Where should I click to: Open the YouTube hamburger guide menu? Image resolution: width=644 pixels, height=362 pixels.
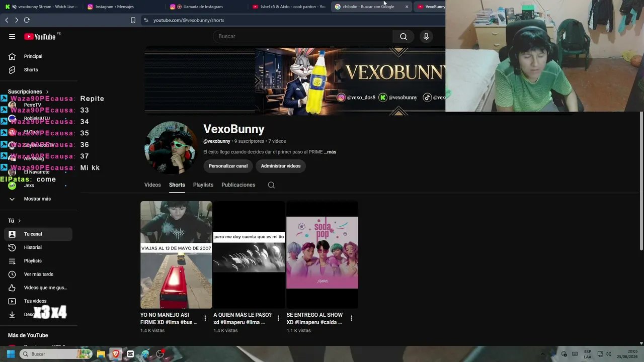click(x=12, y=36)
